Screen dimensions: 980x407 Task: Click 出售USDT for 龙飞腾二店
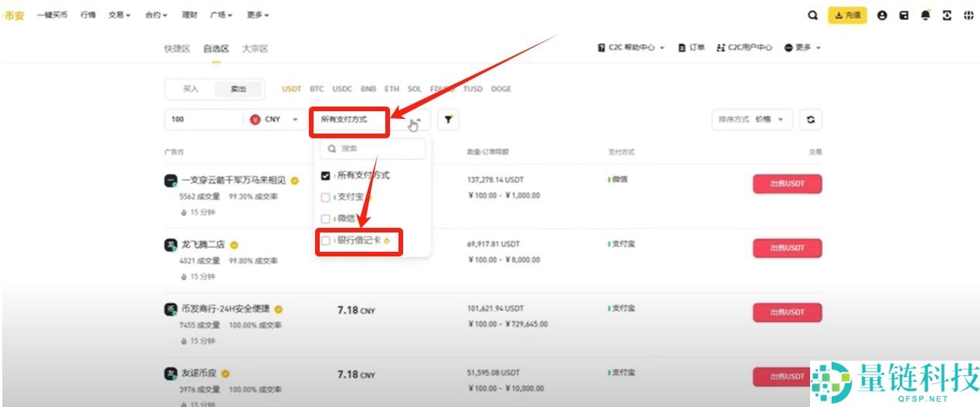click(787, 248)
